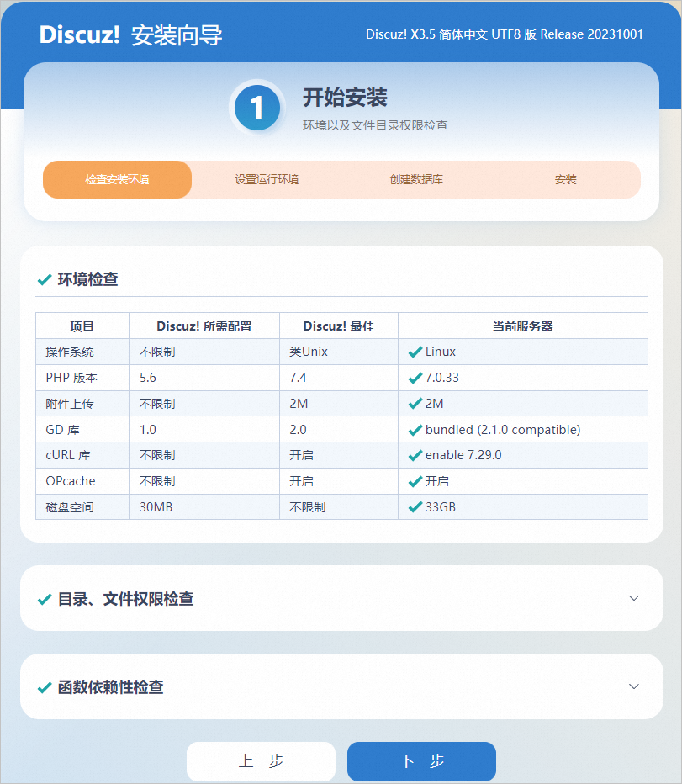Toggle the 环境检查 section header

click(87, 280)
